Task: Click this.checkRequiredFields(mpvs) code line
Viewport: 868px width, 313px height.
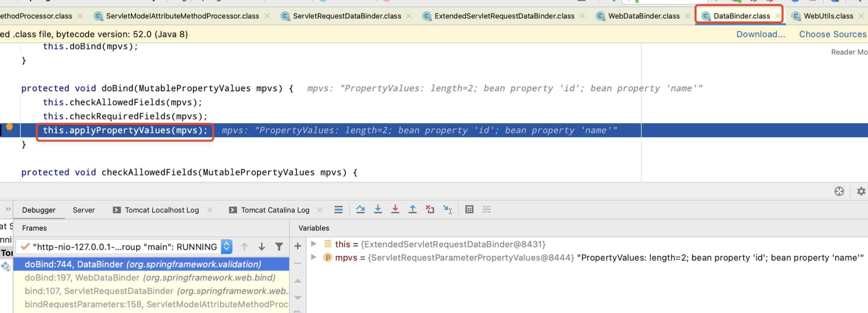Action: tap(125, 116)
